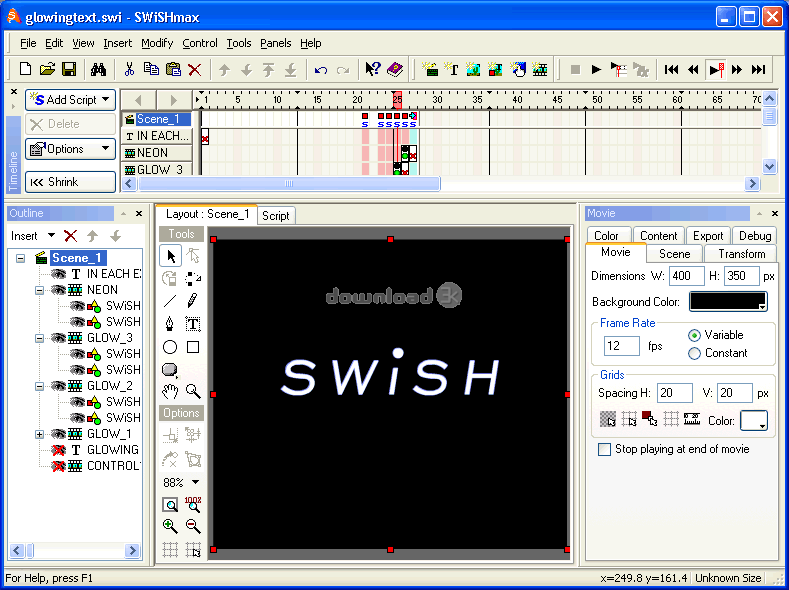Open the Panels menu
The height and width of the screenshot is (590, 789).
[x=275, y=43]
